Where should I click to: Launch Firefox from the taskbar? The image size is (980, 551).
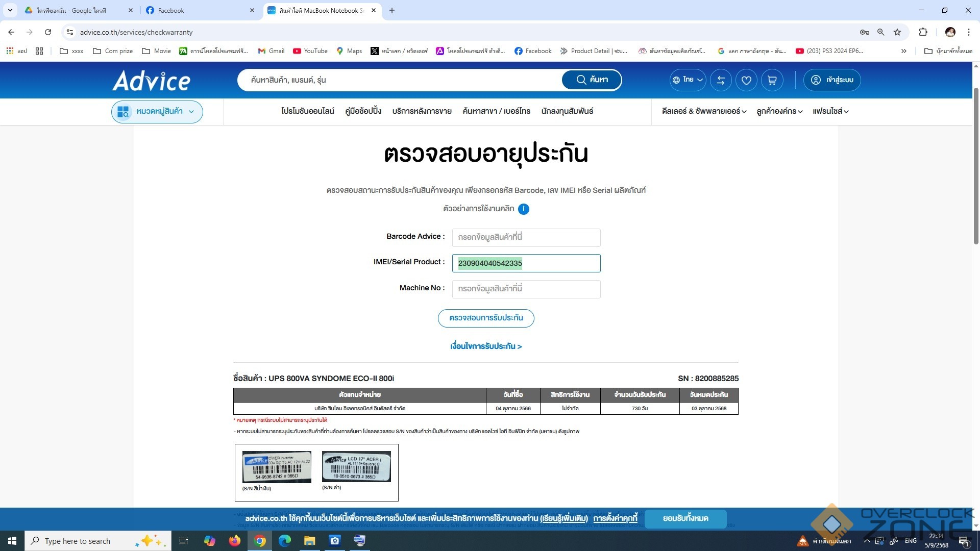pyautogui.click(x=235, y=541)
